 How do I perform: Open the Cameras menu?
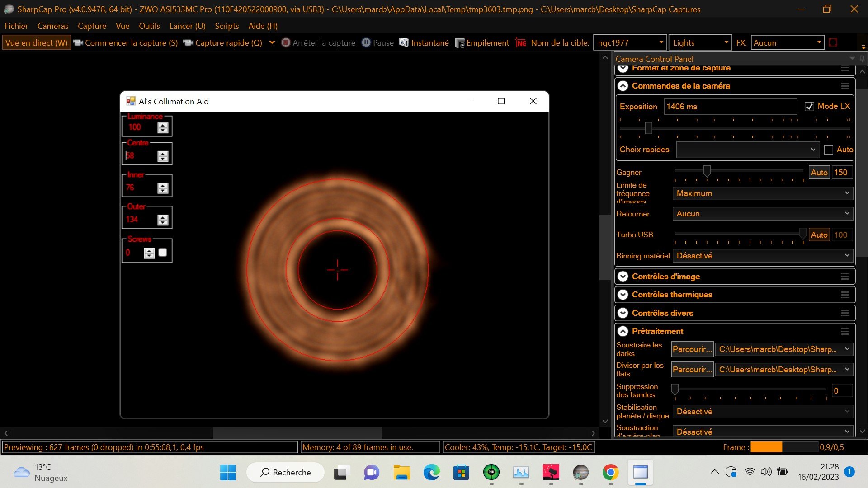point(53,26)
